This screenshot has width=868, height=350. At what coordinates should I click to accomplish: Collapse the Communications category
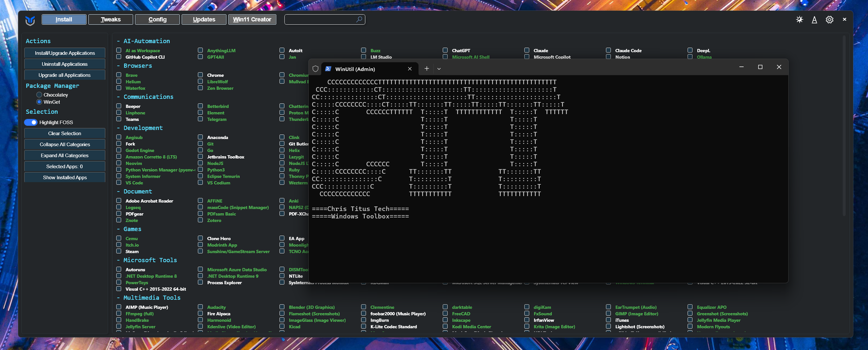(145, 97)
